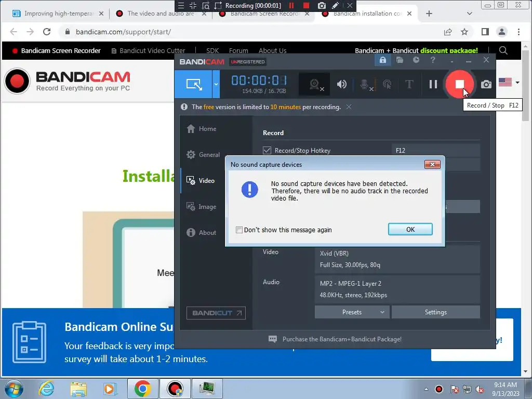Open the SDK site menu

click(x=212, y=50)
